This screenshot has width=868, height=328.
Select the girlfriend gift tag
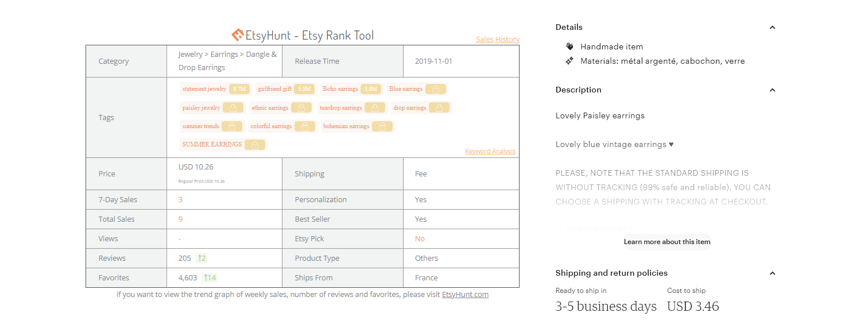tap(285, 89)
